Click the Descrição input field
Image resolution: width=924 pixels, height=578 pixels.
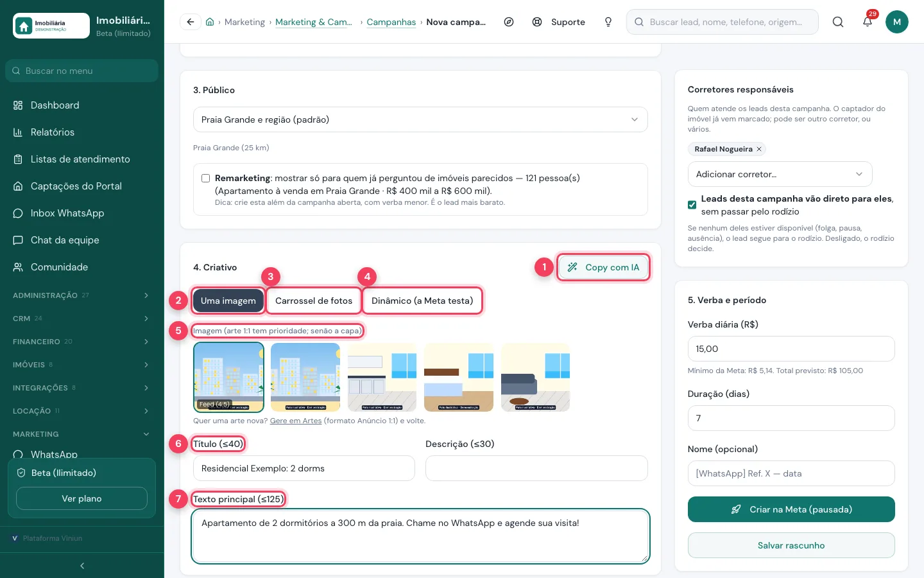click(x=536, y=468)
